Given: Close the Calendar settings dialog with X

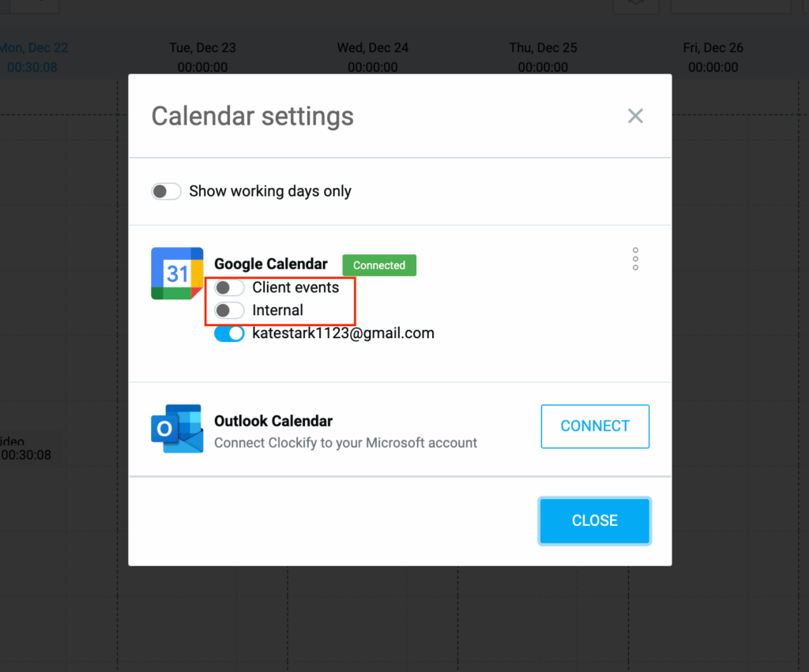Looking at the screenshot, I should pos(635,116).
